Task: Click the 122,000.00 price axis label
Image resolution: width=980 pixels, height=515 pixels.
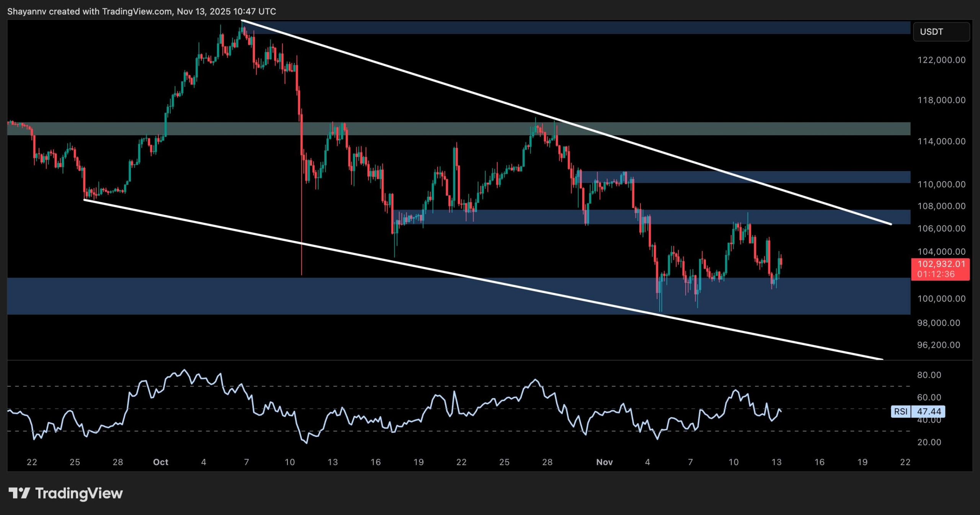Action: tap(941, 60)
